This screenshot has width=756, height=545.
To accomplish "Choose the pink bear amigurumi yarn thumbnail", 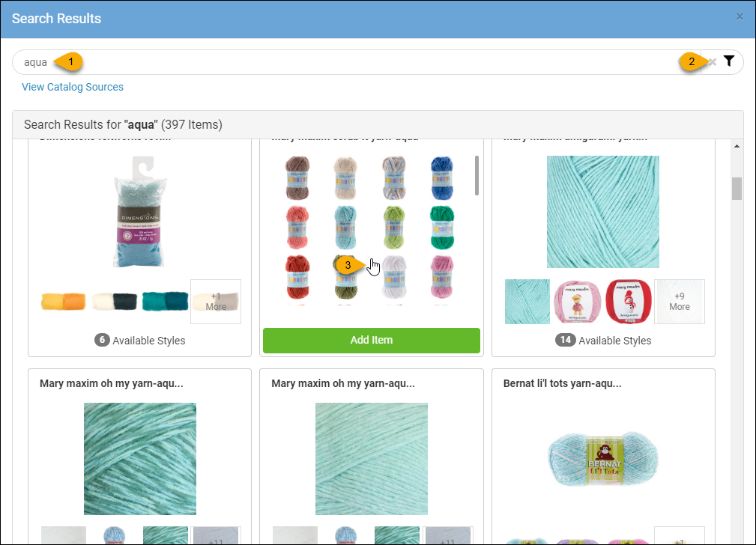I will coord(577,302).
